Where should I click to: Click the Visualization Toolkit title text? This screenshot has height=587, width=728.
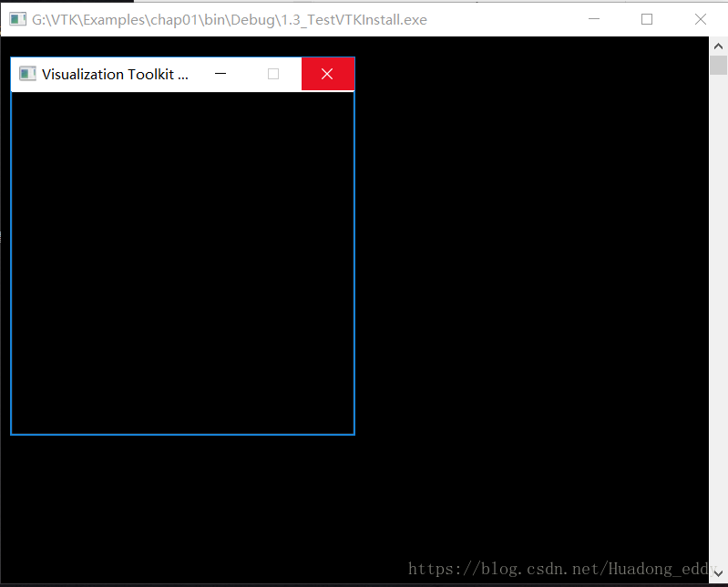click(x=115, y=75)
